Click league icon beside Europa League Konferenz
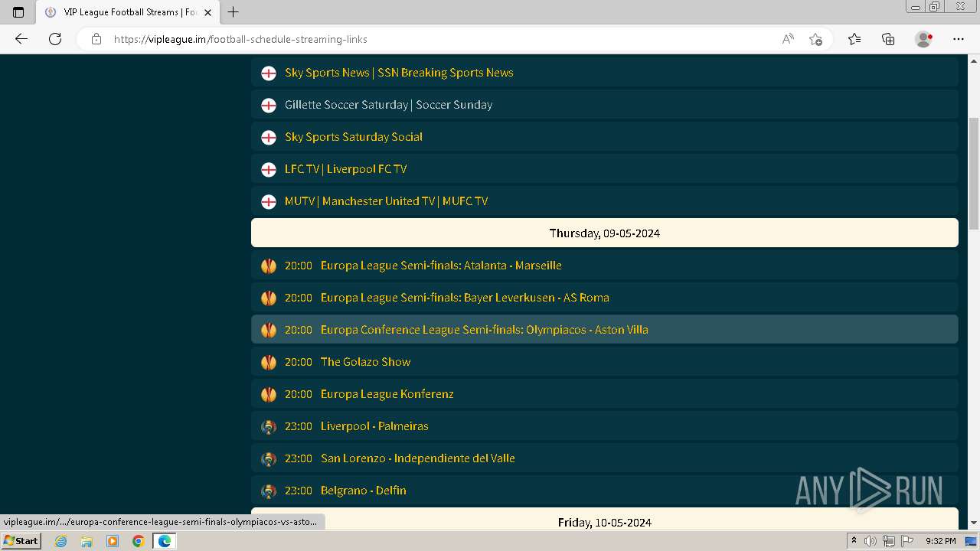 269,394
